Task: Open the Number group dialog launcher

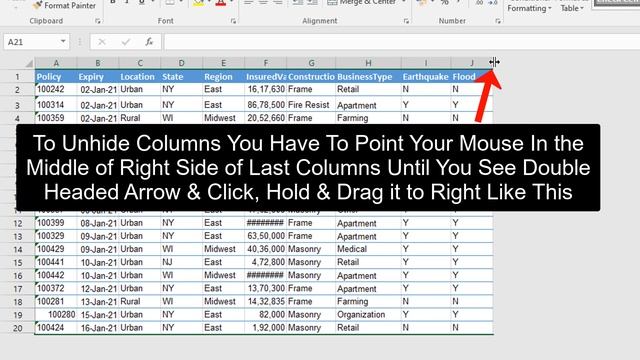Action: (498, 21)
